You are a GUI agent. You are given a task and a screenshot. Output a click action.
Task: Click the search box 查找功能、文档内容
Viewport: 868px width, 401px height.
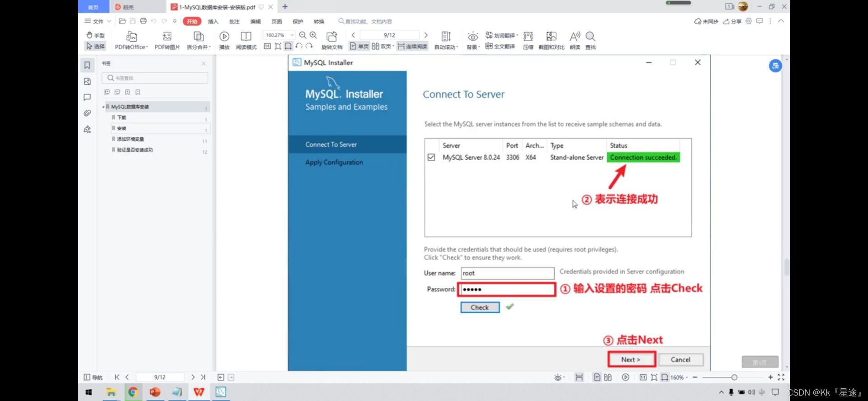[x=365, y=21]
